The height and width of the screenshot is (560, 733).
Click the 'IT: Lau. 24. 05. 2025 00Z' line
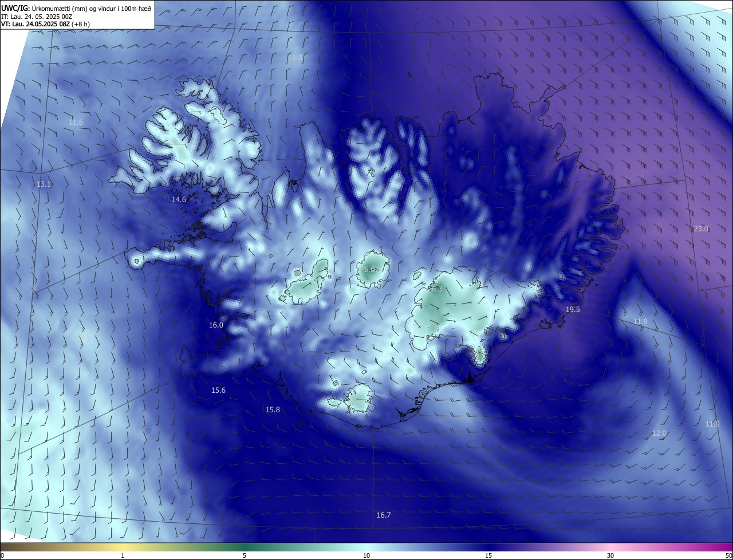pyautogui.click(x=36, y=17)
